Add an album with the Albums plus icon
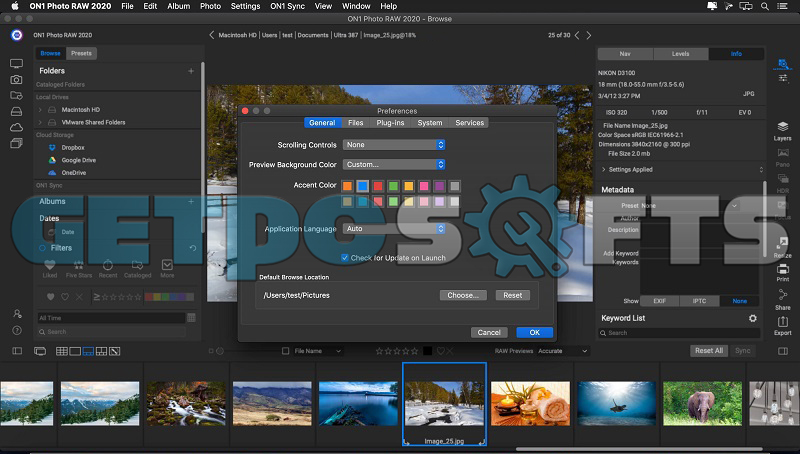 point(191,201)
